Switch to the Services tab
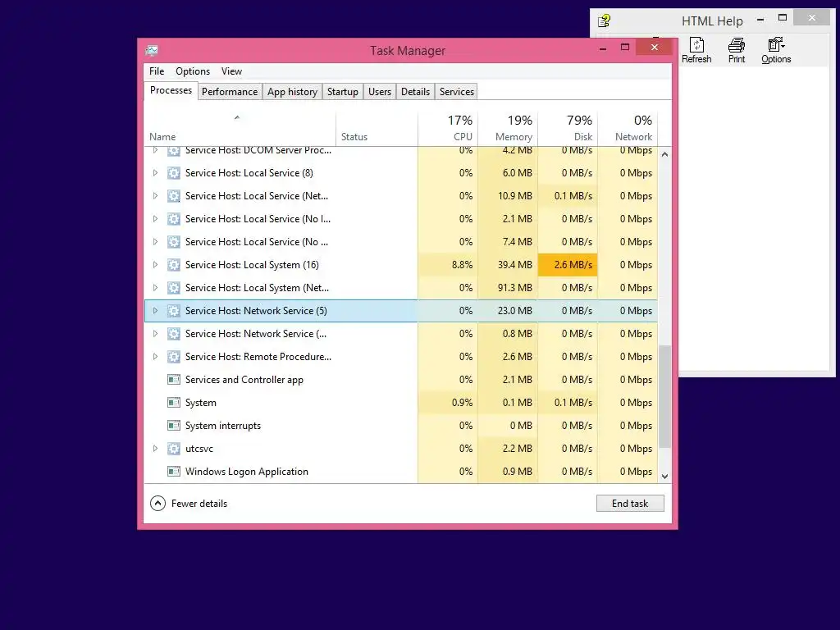 click(457, 92)
